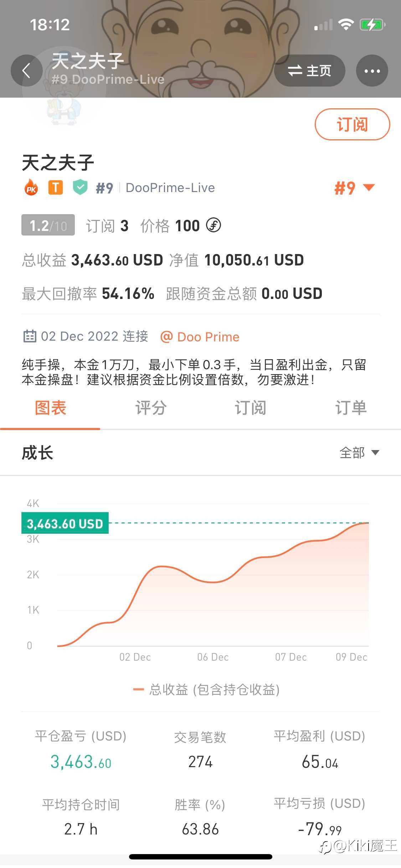The height and width of the screenshot is (868, 401).
Task: Tap the 1.2/10 rating score badge
Action: (48, 225)
